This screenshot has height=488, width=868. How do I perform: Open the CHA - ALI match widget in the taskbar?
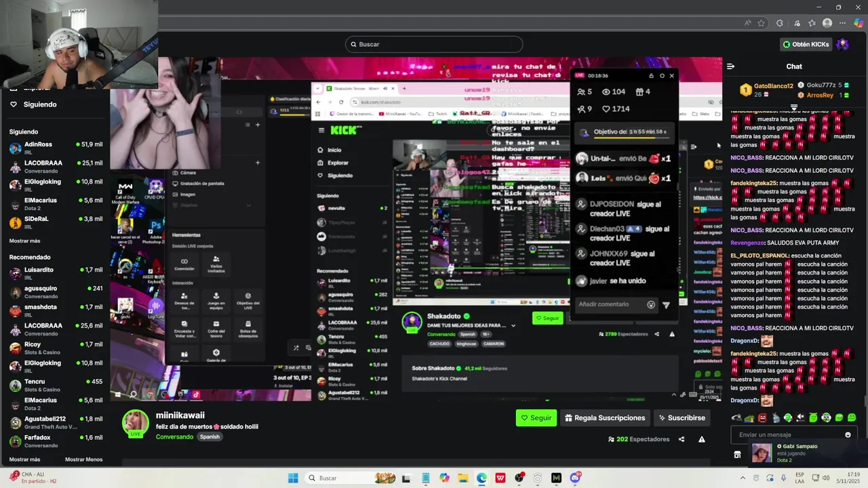(x=34, y=478)
